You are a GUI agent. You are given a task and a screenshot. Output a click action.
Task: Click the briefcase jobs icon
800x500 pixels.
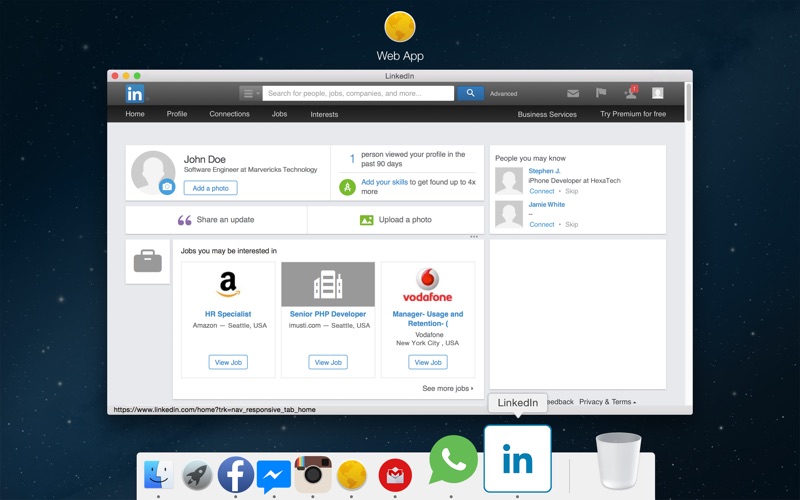tap(148, 261)
